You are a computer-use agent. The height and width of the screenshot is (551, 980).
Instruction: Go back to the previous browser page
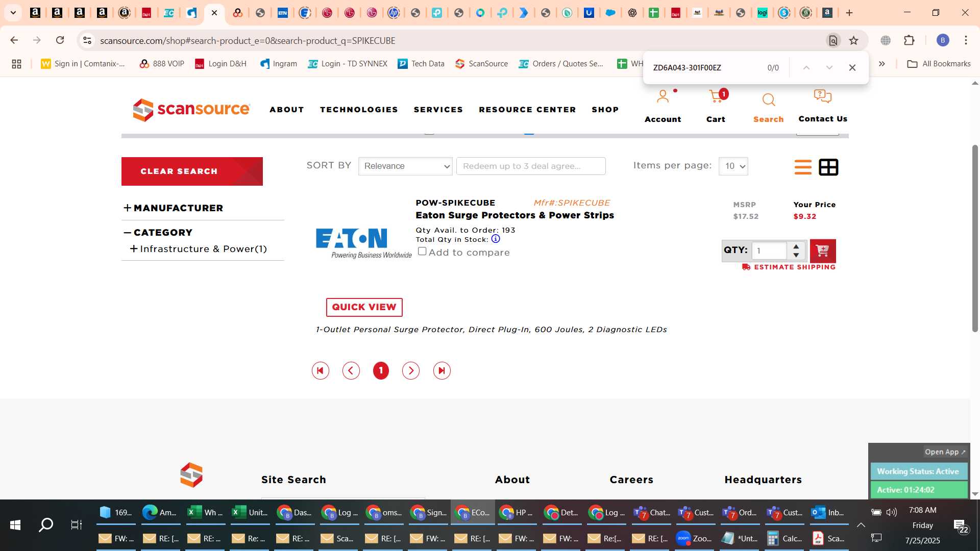[x=14, y=40]
